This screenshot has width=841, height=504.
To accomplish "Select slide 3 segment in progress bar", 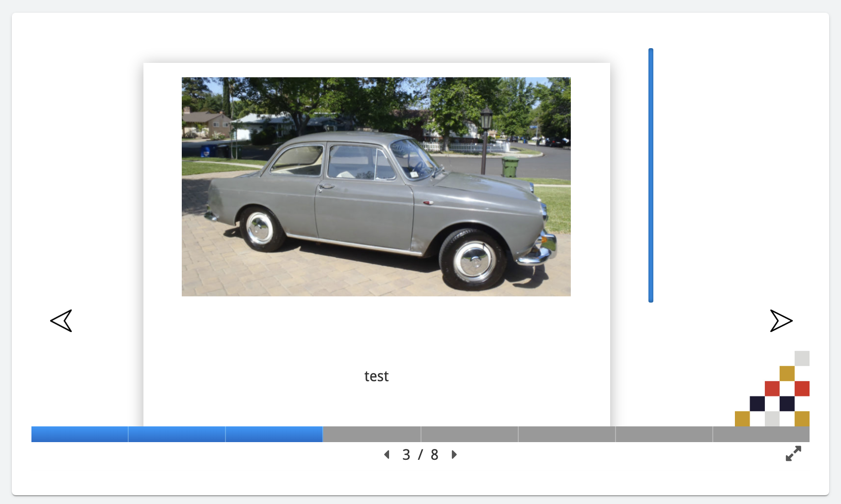I will (274, 434).
